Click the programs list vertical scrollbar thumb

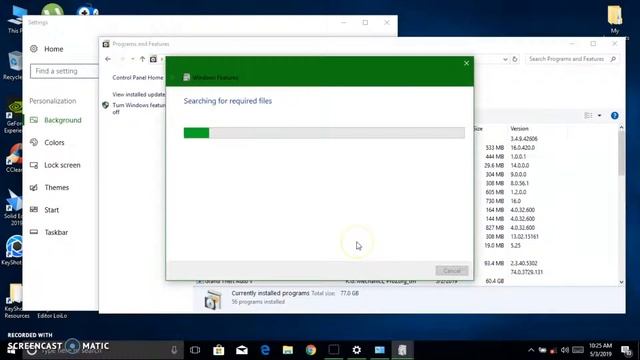621,153
